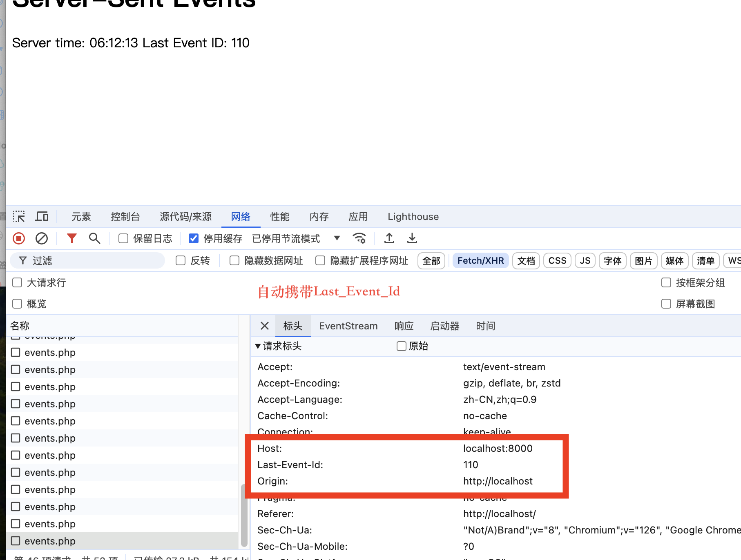The height and width of the screenshot is (560, 741).
Task: Toggle the red filter funnel icon
Action: (72, 238)
